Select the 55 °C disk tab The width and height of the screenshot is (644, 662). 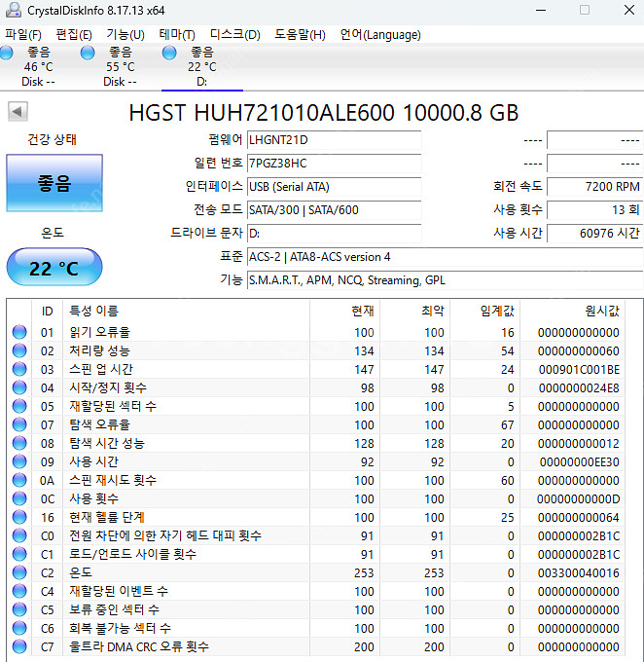121,67
